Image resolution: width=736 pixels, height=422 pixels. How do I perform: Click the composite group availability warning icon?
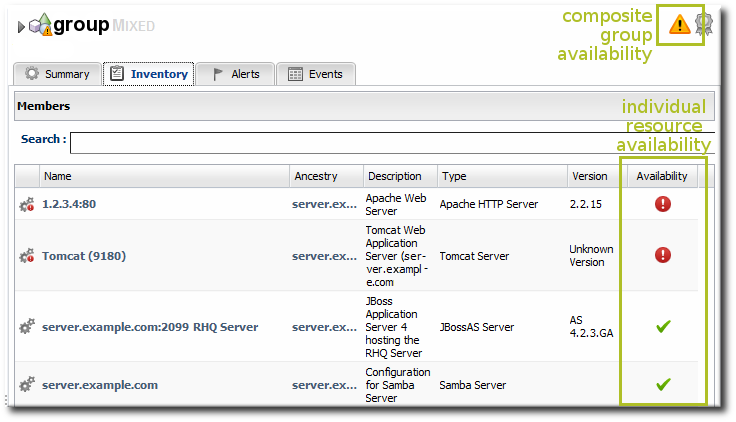pos(679,24)
